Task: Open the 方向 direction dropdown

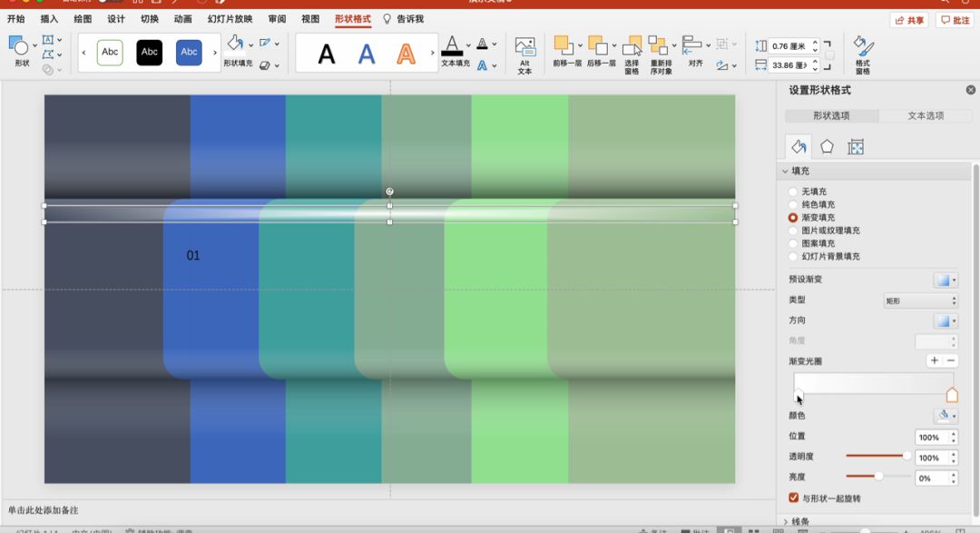Action: 946,321
